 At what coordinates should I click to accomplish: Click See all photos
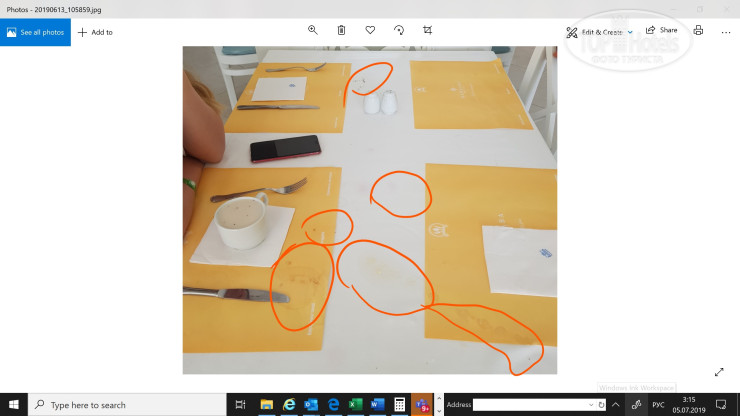coord(36,32)
